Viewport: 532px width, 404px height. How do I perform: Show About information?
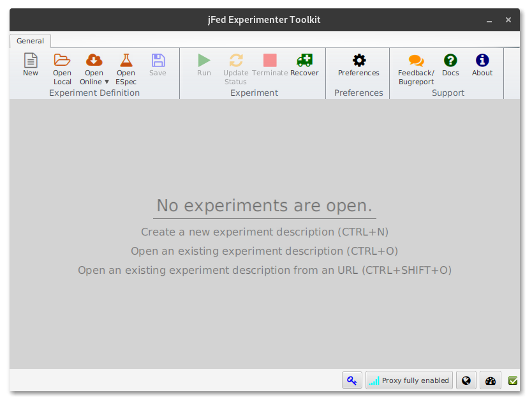pos(482,64)
